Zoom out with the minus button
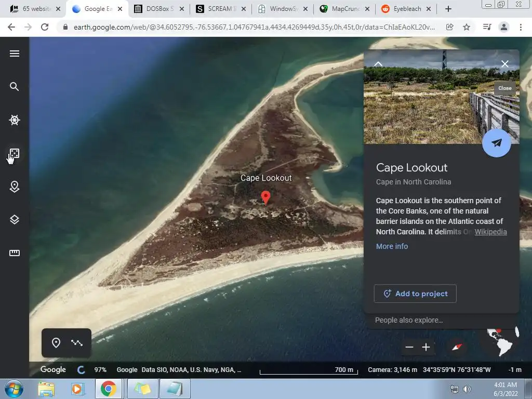 [409, 347]
